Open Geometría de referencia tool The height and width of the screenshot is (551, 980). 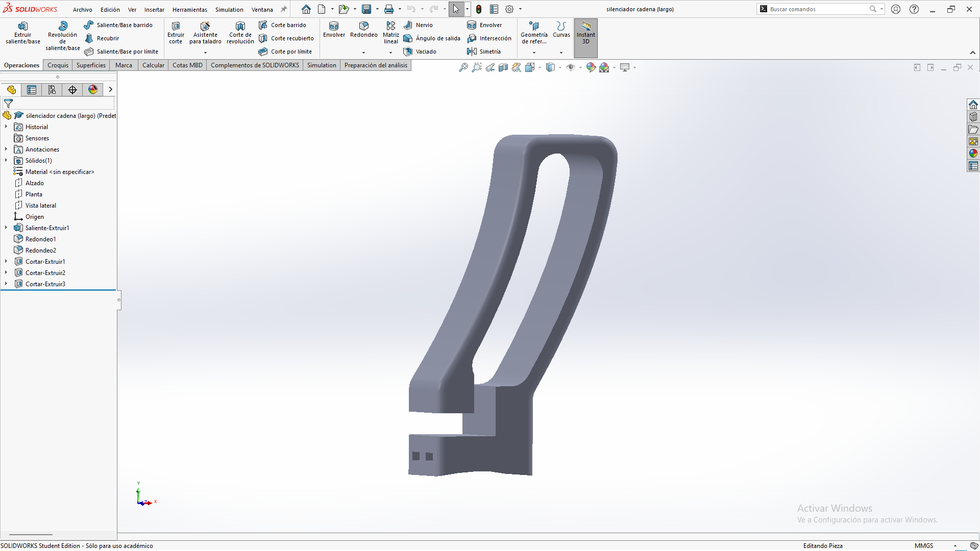point(534,33)
